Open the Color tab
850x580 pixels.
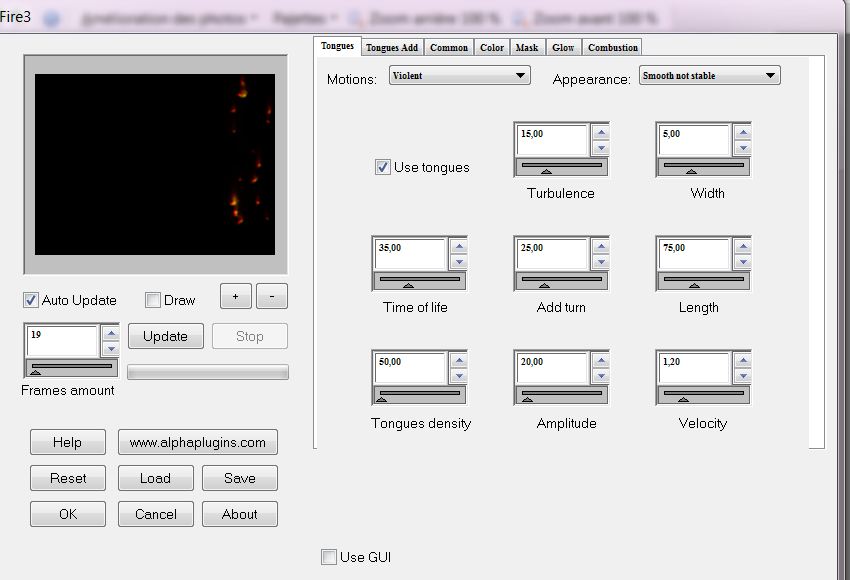(x=492, y=48)
